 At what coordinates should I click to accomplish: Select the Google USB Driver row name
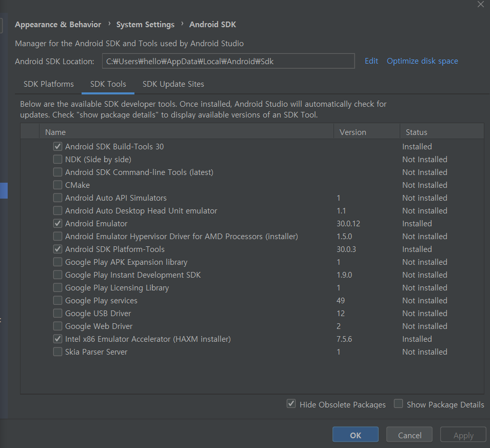[x=98, y=313]
